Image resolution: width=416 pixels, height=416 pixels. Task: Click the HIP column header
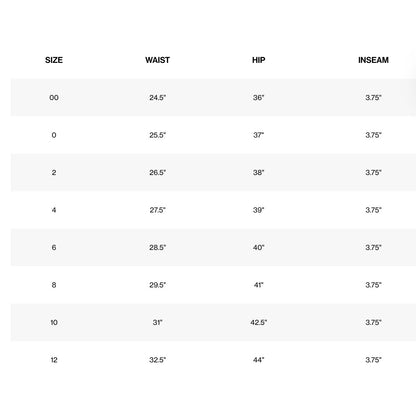point(258,60)
